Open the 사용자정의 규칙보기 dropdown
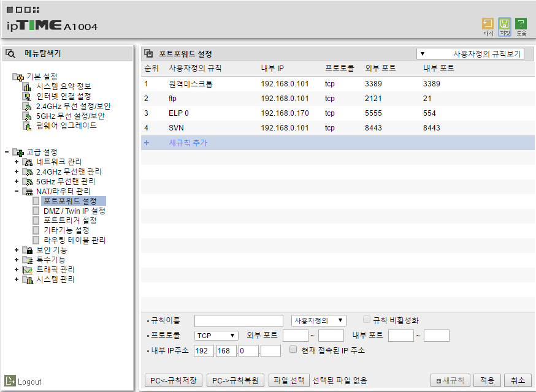This screenshot has height=392, width=536. click(x=470, y=54)
